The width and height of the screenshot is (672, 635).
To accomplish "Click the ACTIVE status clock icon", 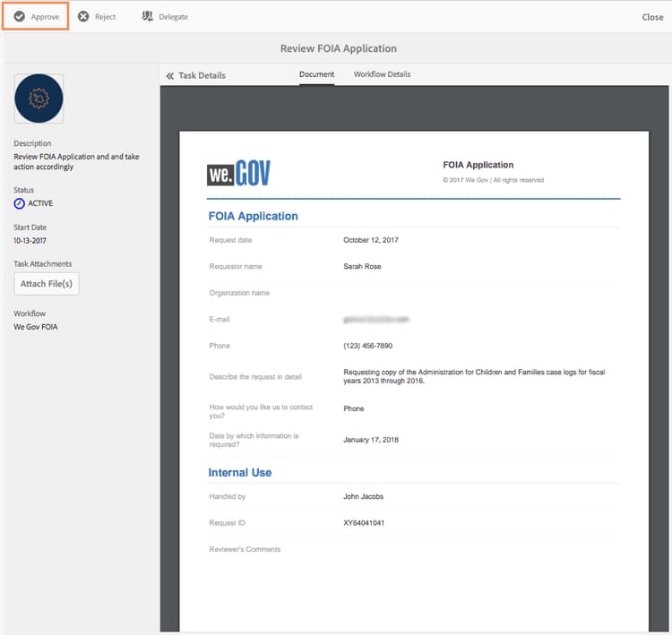I will point(20,203).
